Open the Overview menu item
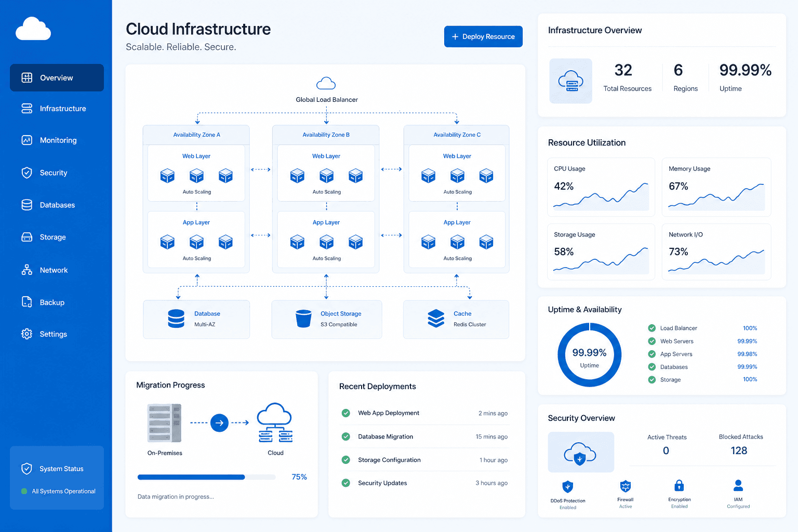The width and height of the screenshot is (798, 532). coord(57,78)
